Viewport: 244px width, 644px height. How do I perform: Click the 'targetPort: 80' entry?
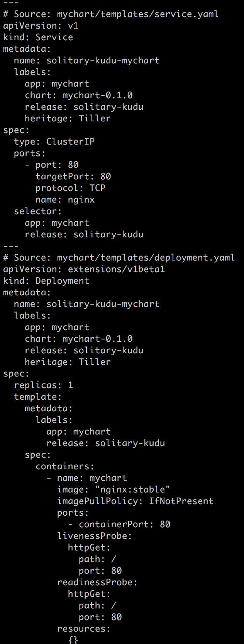point(73,177)
